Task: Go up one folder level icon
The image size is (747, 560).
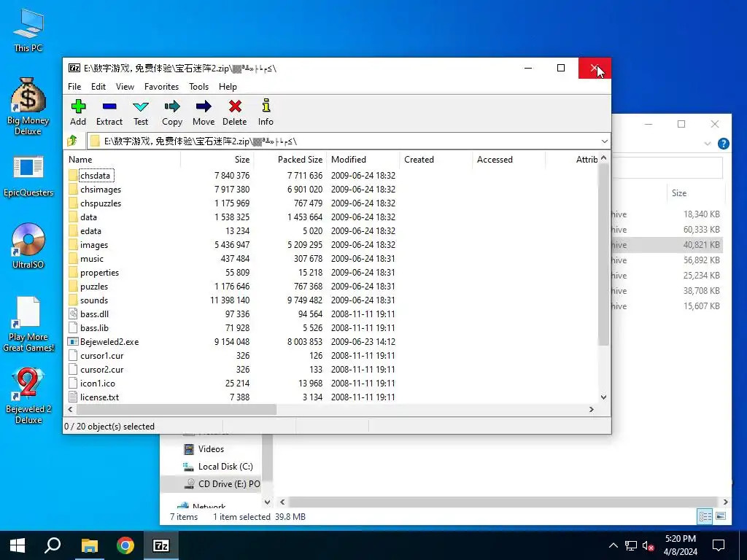Action: [72, 141]
